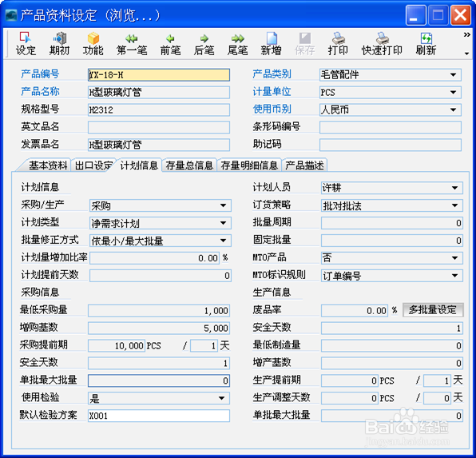Open the 采购/生产 dropdown
Viewport: 476px width, 458px height.
(223, 205)
